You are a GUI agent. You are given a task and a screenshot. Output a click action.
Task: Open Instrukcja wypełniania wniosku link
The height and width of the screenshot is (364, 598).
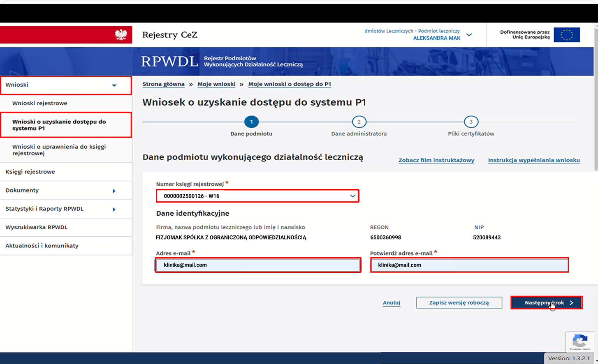[533, 160]
